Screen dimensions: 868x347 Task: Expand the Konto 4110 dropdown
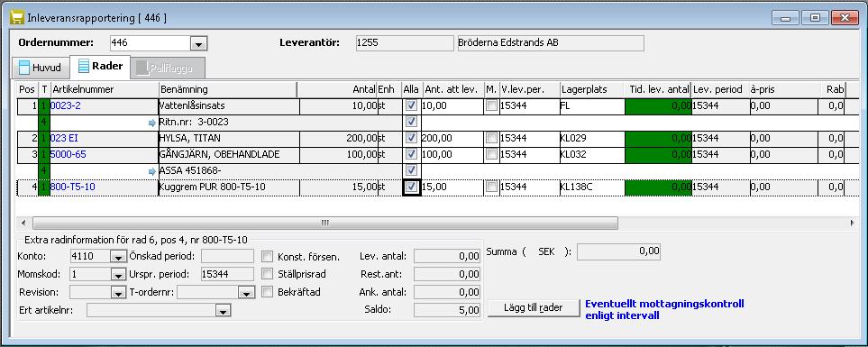click(x=118, y=257)
